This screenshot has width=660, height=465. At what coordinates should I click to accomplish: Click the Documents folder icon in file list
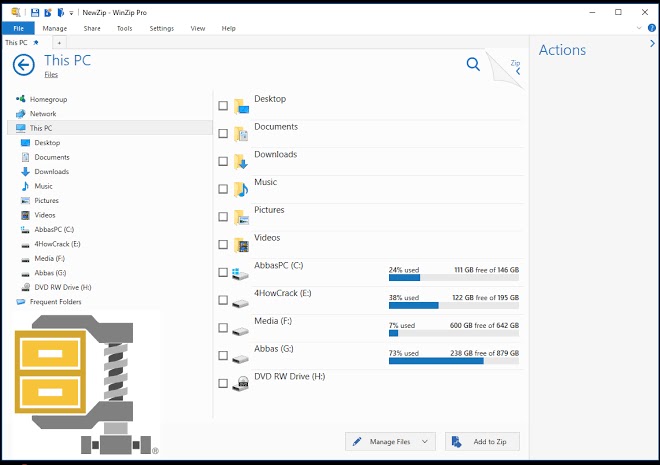pyautogui.click(x=241, y=134)
